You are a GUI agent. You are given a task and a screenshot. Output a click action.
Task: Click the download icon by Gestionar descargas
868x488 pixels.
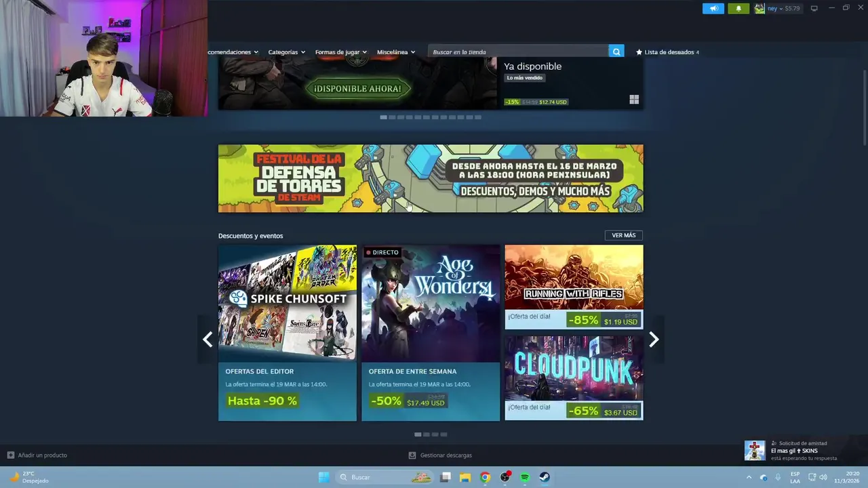tap(412, 455)
